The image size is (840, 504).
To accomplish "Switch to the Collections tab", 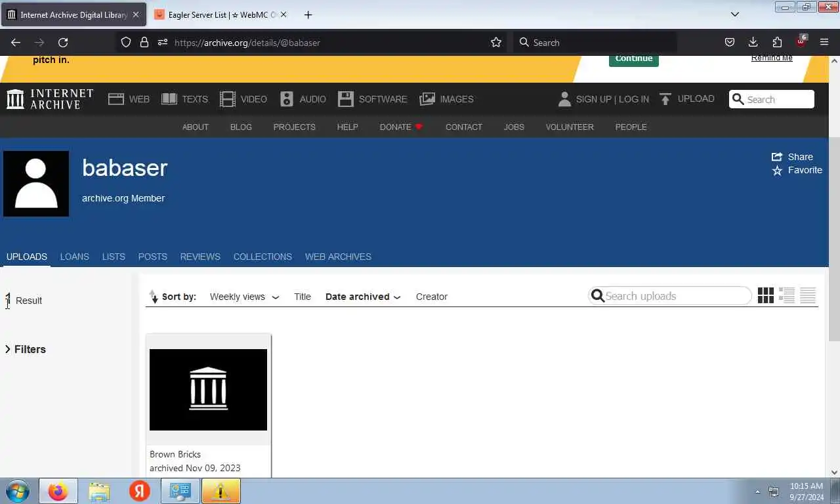I will tap(262, 257).
